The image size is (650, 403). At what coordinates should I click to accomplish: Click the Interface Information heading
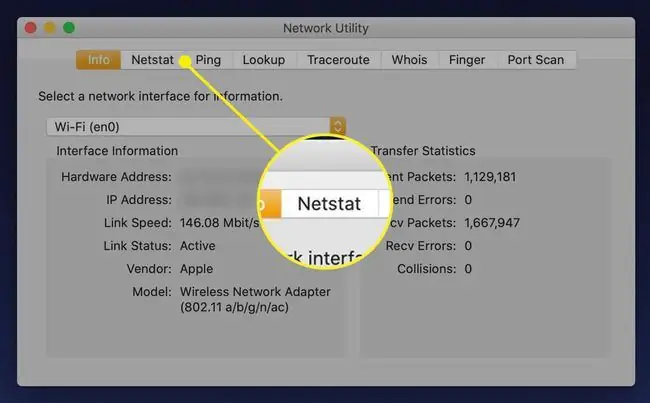coord(117,151)
